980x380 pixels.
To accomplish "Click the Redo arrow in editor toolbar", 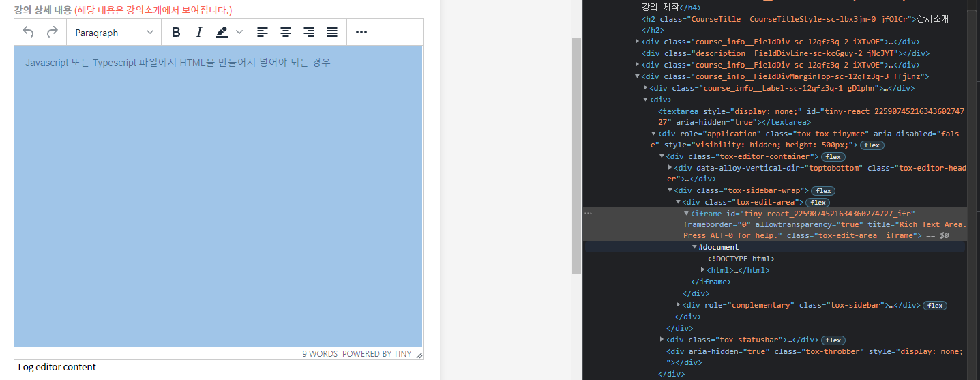I will 52,32.
